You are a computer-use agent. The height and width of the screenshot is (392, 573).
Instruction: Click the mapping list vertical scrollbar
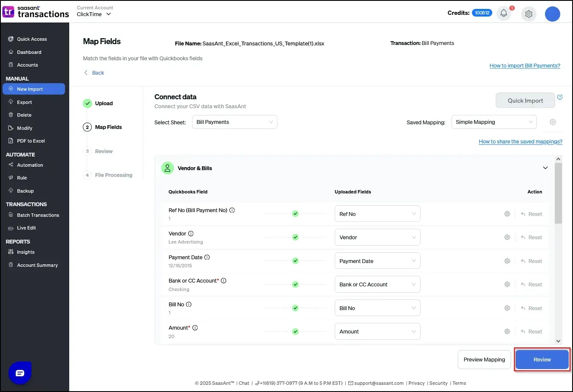558,193
